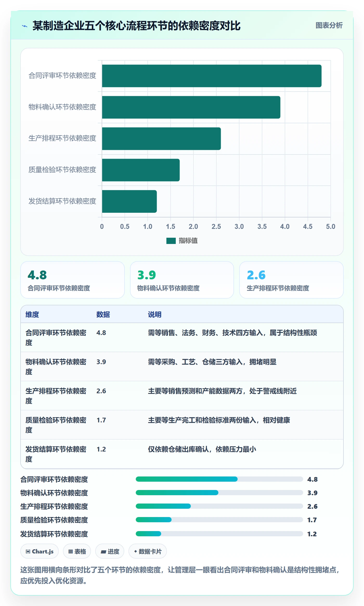
Task: Click description 仅依赖仓储出库确认
Action: coord(202,449)
